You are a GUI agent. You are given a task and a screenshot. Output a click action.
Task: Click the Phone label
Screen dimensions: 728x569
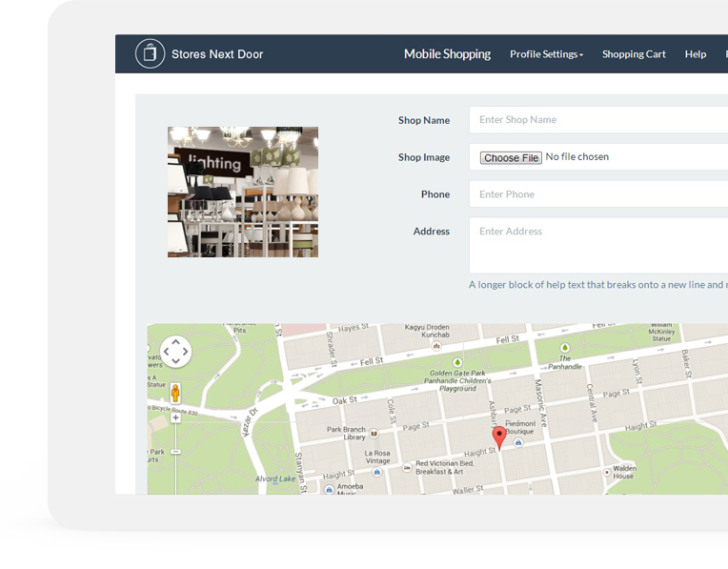click(435, 194)
